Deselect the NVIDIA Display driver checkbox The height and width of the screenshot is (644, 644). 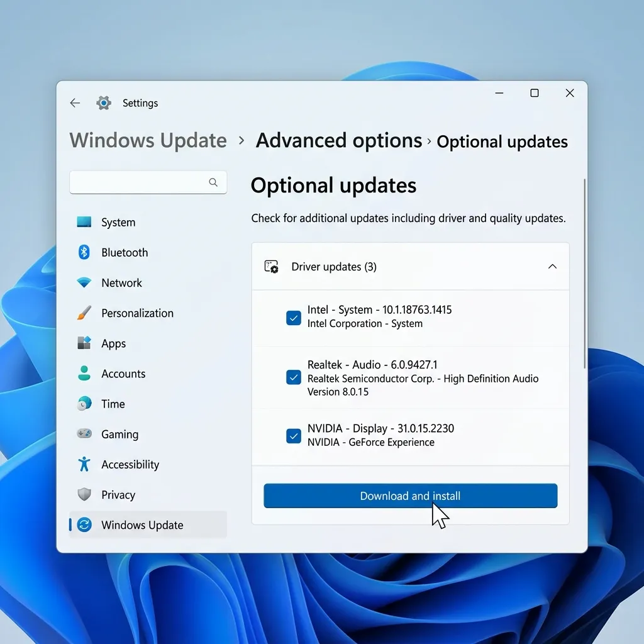tap(293, 436)
